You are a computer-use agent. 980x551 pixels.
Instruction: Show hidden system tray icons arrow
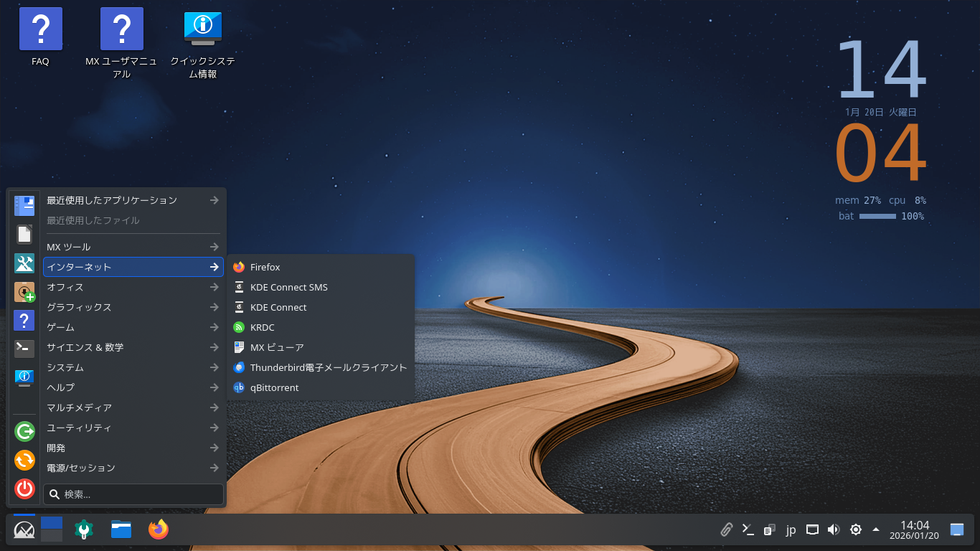pos(876,529)
